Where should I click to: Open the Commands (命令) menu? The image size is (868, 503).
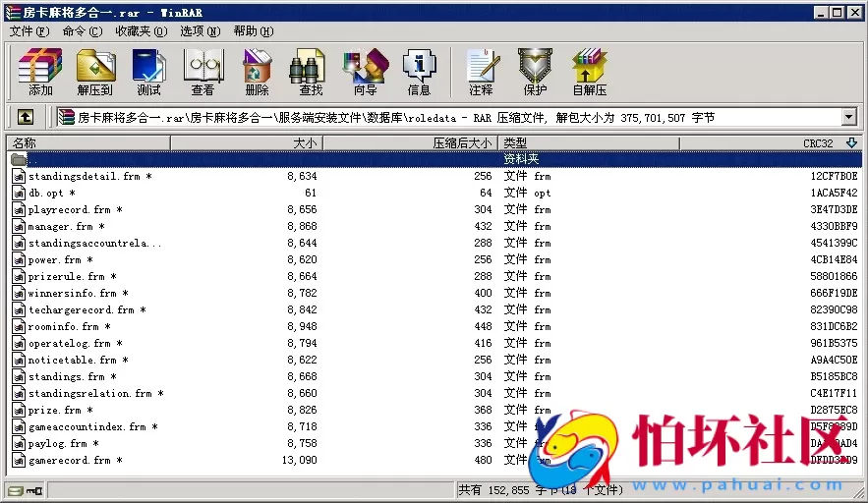point(83,31)
